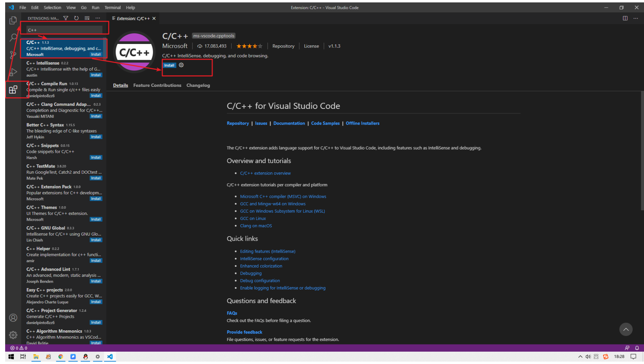Image resolution: width=644 pixels, height=364 pixels.
Task: Clear extensions search results icon
Action: (x=87, y=18)
